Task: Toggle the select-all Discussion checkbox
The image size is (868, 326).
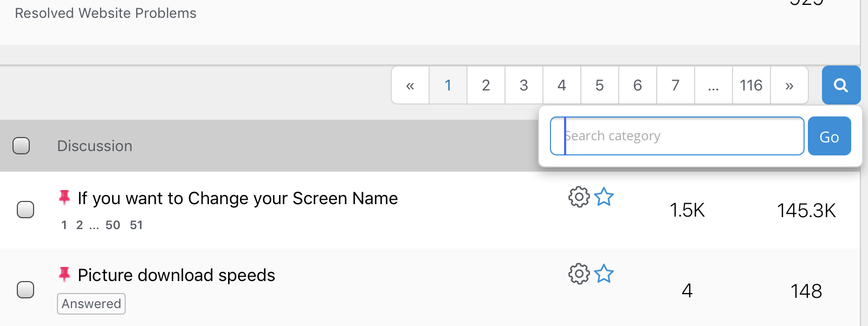Action: [x=21, y=146]
